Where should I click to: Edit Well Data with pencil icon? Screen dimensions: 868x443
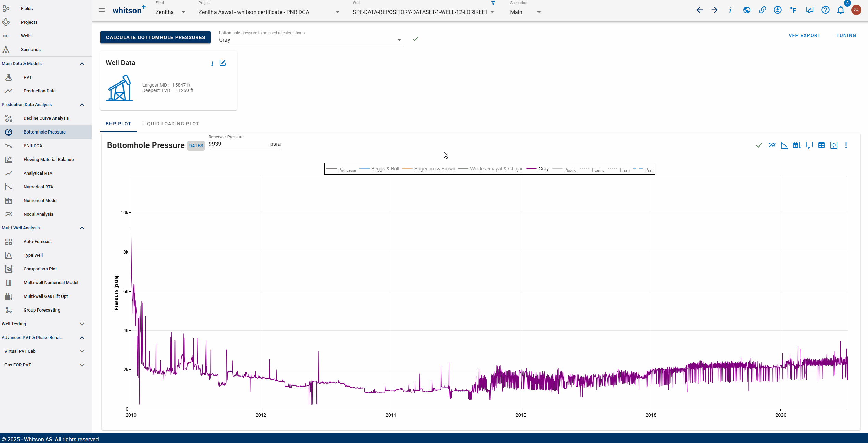pyautogui.click(x=223, y=63)
